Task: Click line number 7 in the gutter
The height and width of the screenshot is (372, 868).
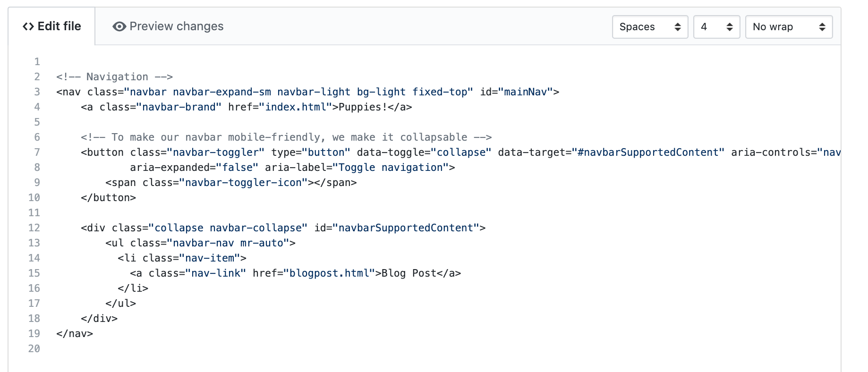Action: click(x=37, y=152)
